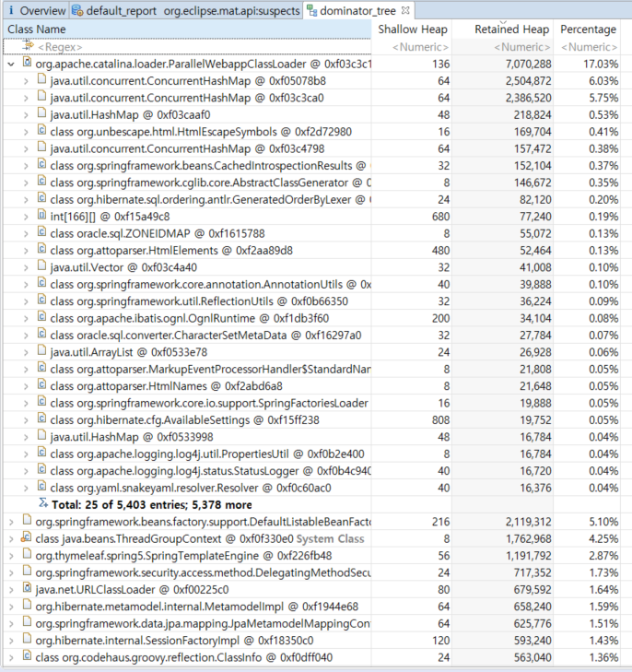The height and width of the screenshot is (672, 632).
Task: Collapse the ParallelWebappClassLoader node
Action: pyautogui.click(x=11, y=65)
